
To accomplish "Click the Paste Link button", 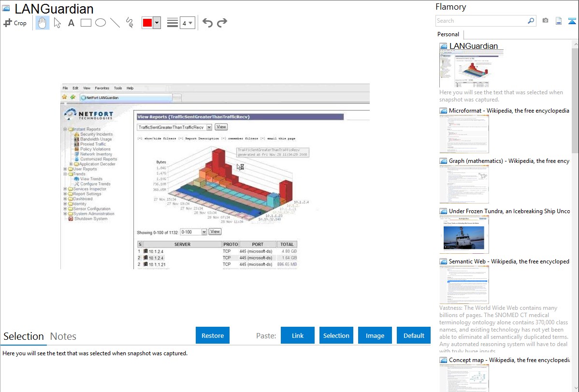I will point(298,335).
